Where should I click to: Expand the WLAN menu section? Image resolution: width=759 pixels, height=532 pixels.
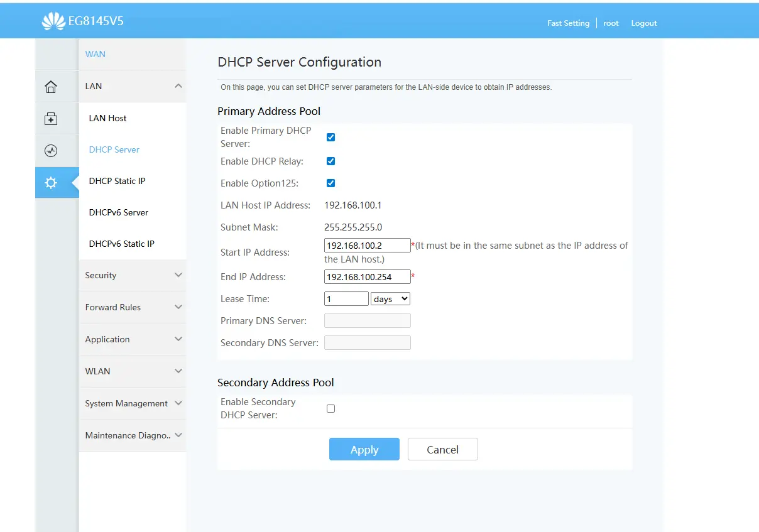pyautogui.click(x=133, y=371)
